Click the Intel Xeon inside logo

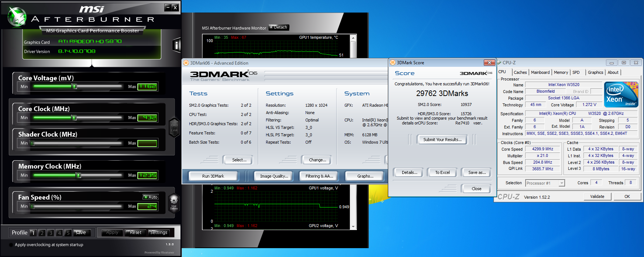pyautogui.click(x=621, y=95)
